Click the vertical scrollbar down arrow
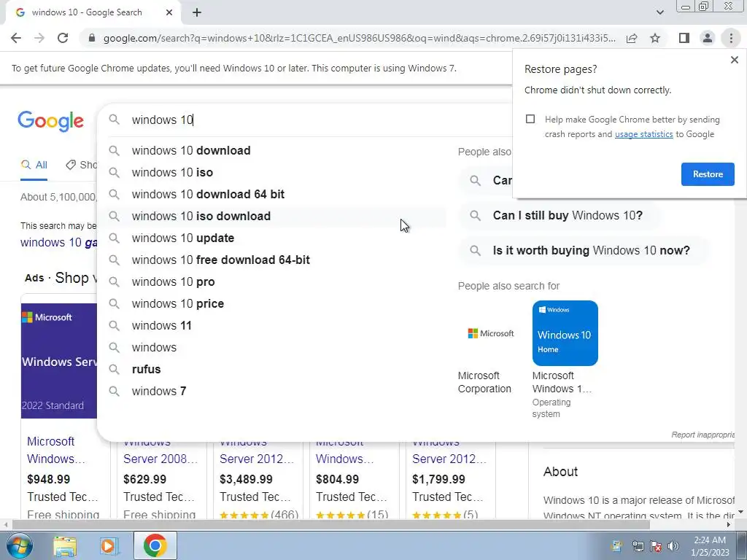747x560 pixels. (741, 513)
